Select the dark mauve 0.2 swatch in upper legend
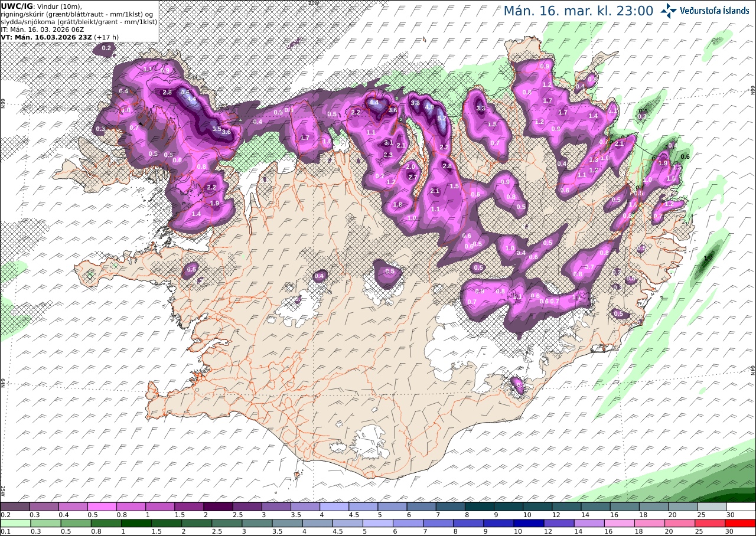The width and height of the screenshot is (756, 536). point(15,506)
